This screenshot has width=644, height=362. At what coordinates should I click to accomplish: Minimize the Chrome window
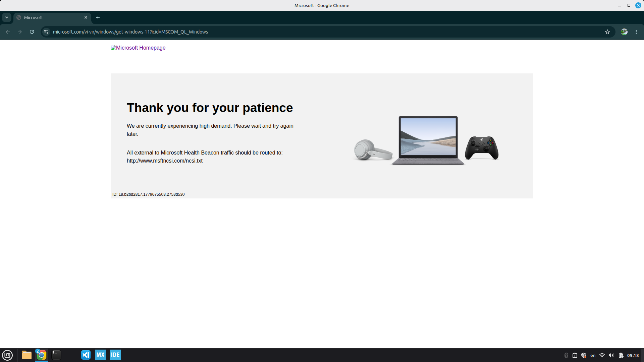pyautogui.click(x=620, y=5)
